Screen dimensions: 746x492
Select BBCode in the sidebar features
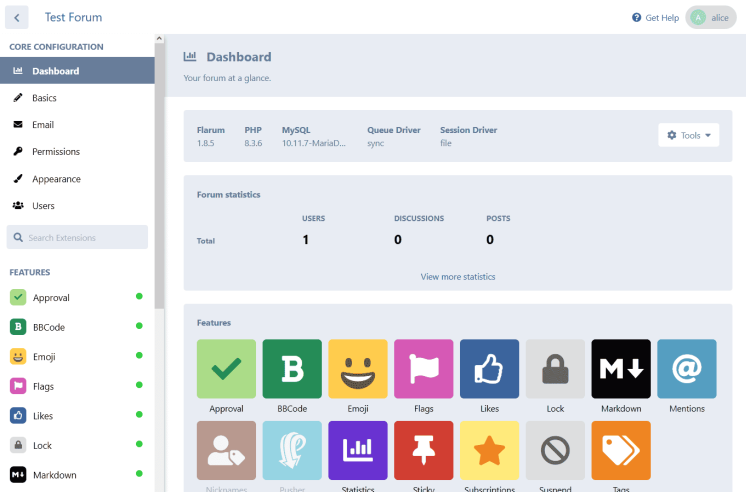pyautogui.click(x=77, y=327)
